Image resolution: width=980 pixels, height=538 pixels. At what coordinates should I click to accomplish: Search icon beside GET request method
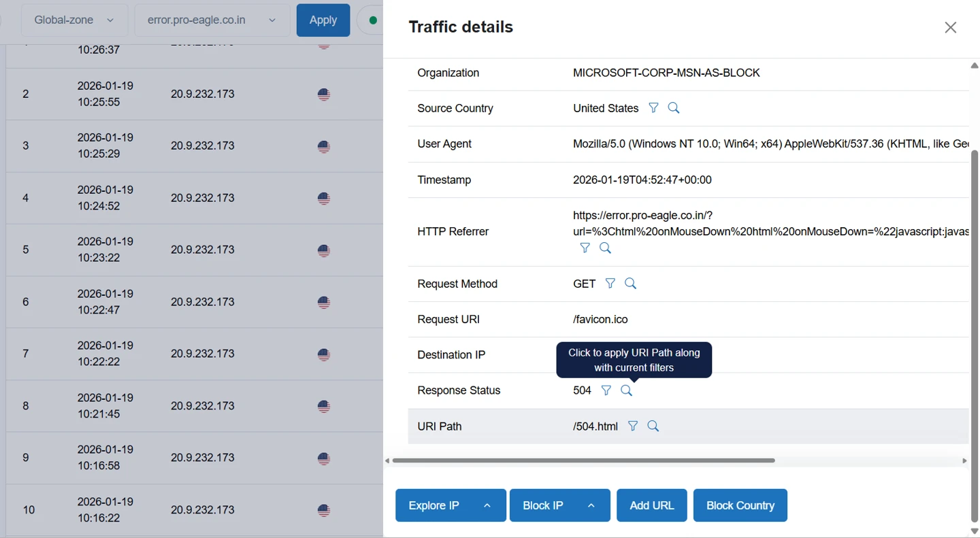(630, 284)
